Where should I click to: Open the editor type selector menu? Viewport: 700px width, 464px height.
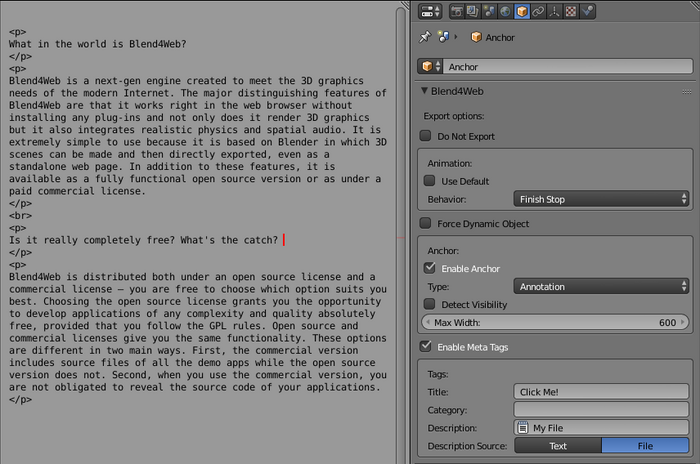click(x=430, y=11)
